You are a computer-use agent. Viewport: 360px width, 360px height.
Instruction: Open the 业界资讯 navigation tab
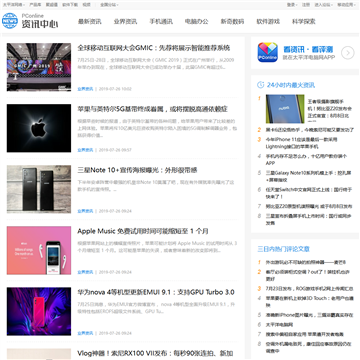pos(125,22)
